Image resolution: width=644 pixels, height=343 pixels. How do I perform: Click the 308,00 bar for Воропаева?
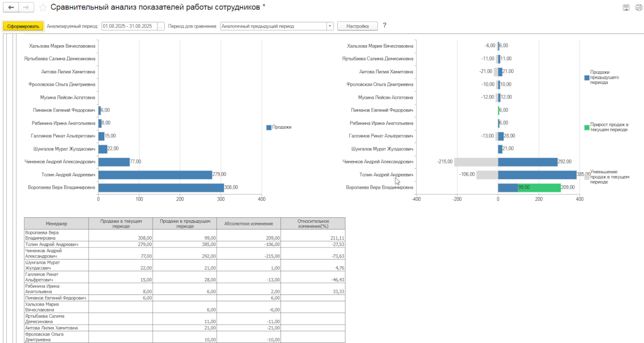(161, 187)
